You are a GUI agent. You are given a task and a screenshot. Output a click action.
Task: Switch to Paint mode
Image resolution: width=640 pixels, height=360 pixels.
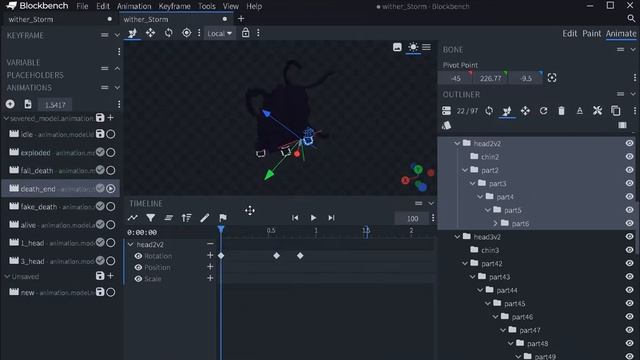pos(591,33)
